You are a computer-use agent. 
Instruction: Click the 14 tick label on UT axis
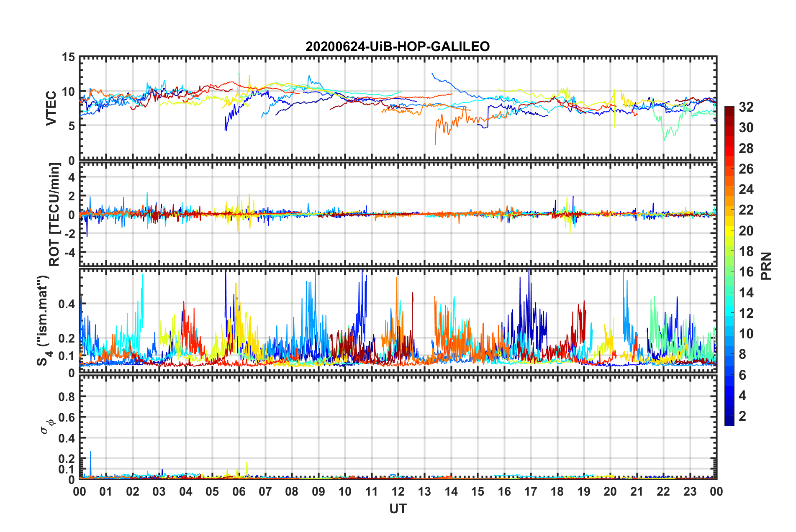click(x=451, y=491)
